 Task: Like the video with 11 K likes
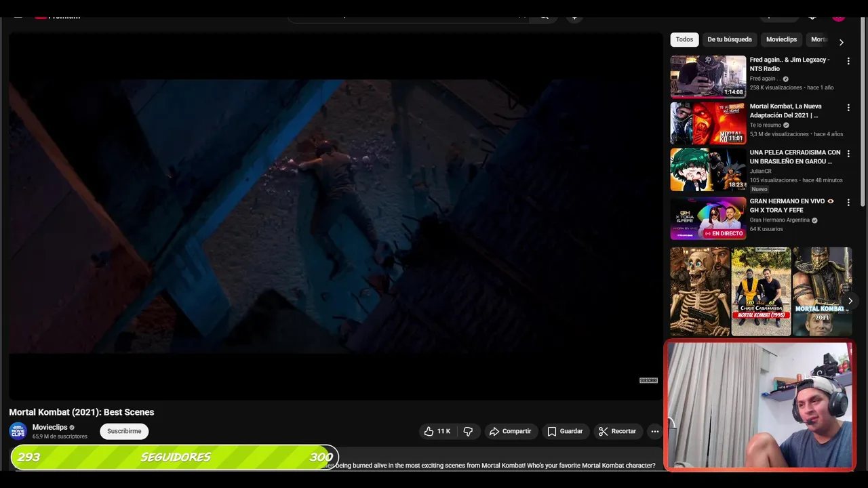coord(437,431)
